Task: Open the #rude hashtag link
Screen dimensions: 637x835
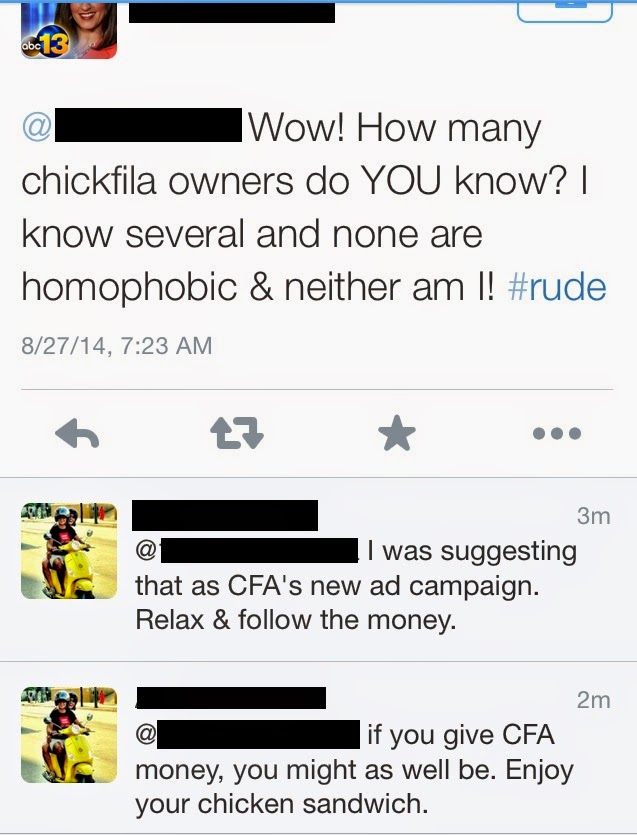Action: click(x=557, y=287)
